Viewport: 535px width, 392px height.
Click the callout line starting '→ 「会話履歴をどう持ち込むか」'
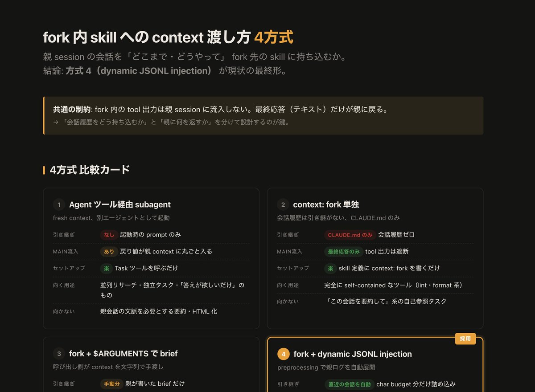(171, 122)
